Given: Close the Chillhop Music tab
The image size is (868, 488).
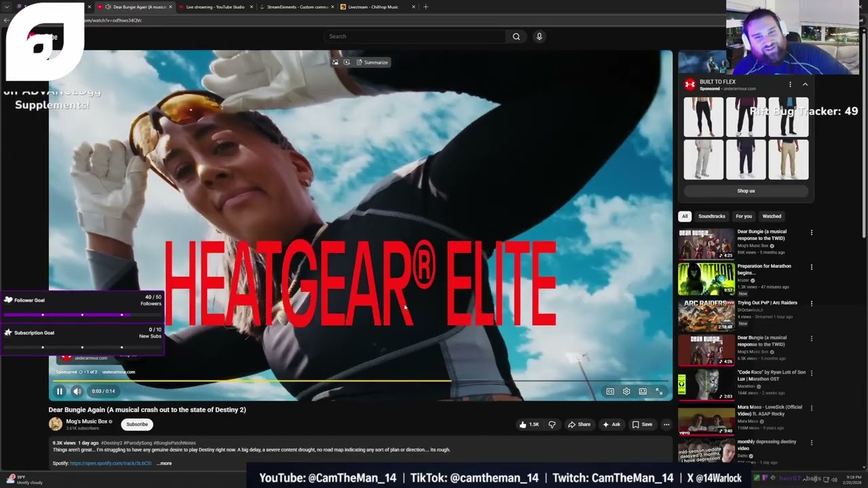Looking at the screenshot, I should (x=414, y=7).
